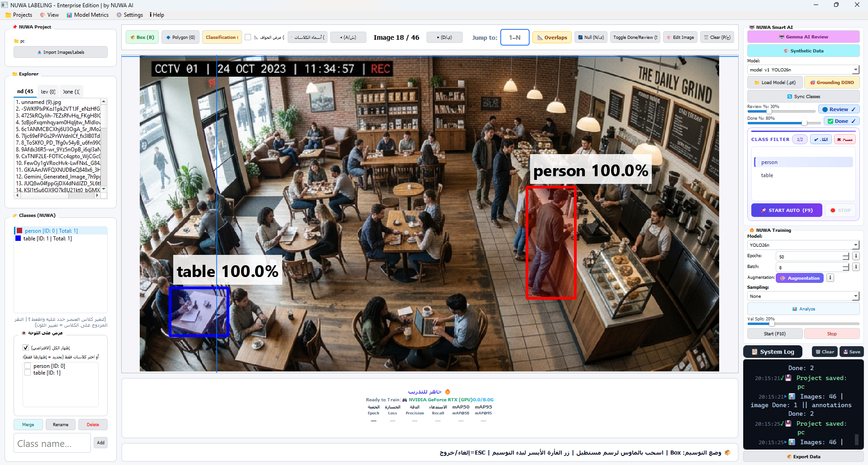Image resolution: width=868 pixels, height=465 pixels.
Task: Mark image as Null (N)
Action: pyautogui.click(x=591, y=38)
